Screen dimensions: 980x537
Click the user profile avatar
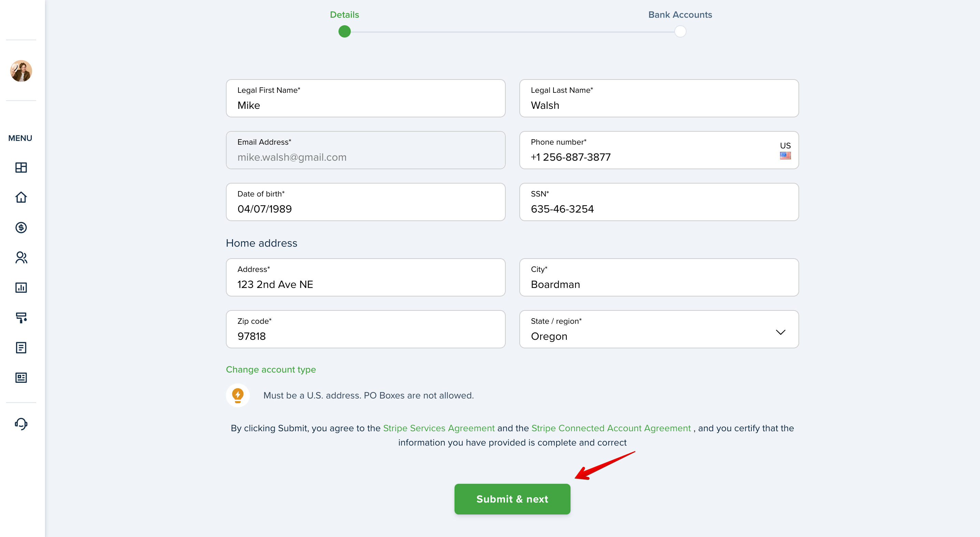(x=21, y=71)
